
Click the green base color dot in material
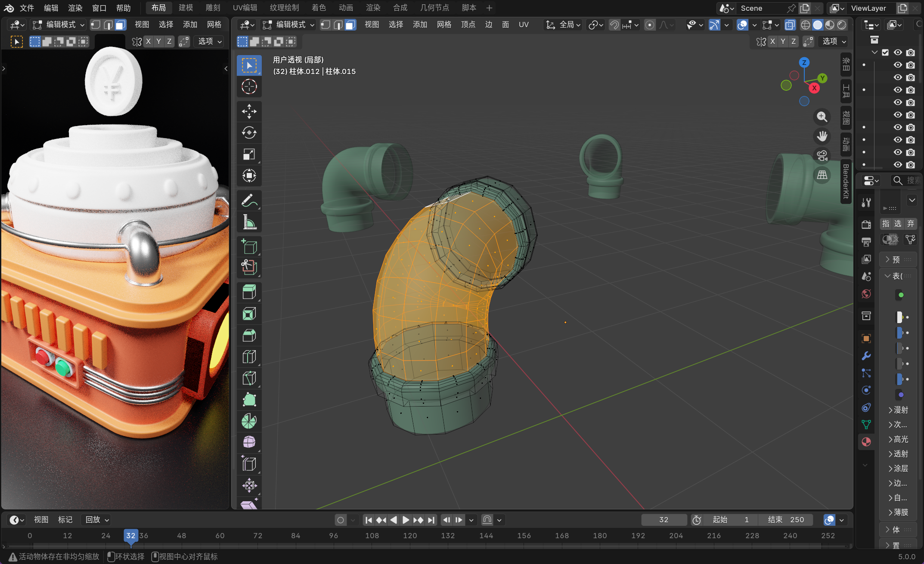pos(901,295)
